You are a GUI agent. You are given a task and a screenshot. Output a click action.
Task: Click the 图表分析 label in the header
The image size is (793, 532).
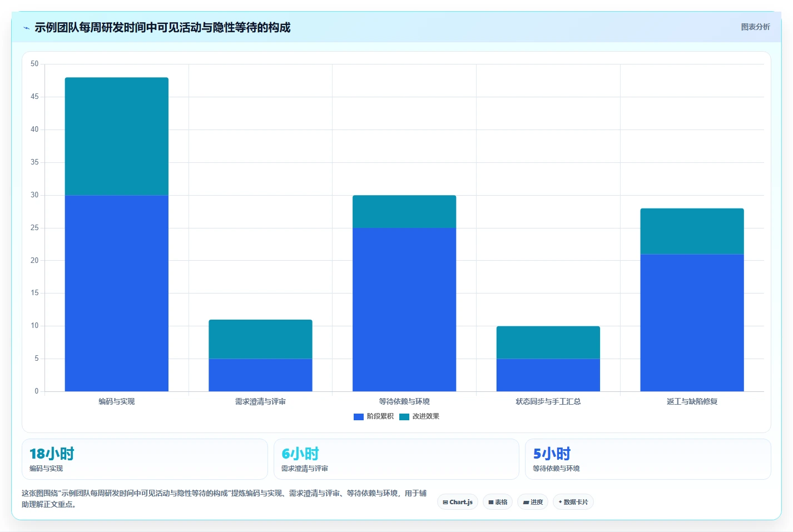755,27
